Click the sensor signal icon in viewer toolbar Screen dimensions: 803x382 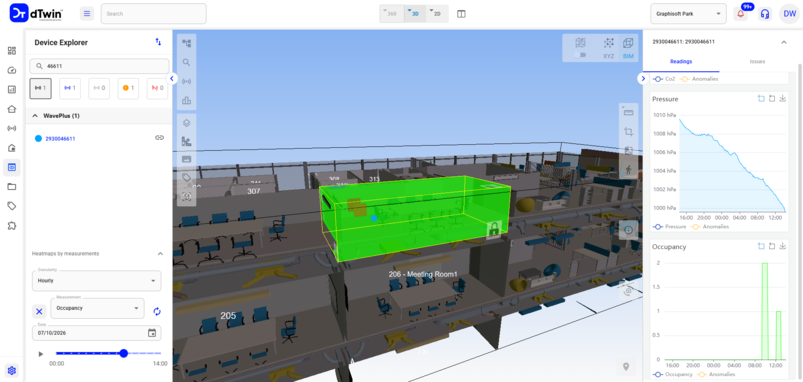(x=186, y=81)
